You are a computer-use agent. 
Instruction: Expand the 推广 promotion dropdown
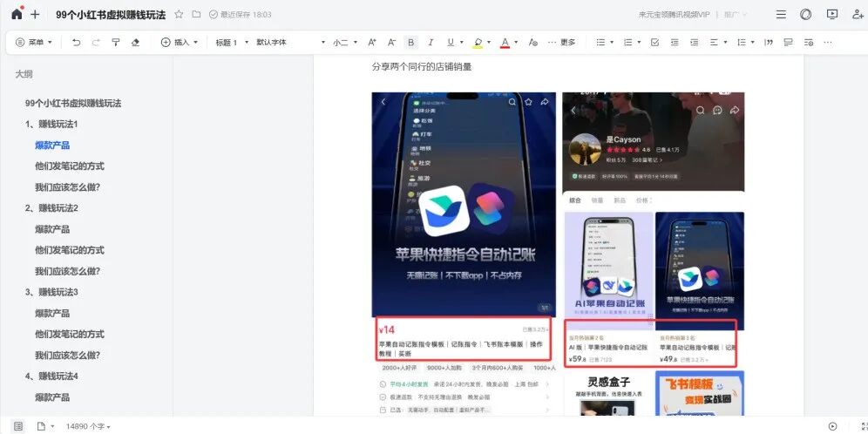tap(736, 15)
